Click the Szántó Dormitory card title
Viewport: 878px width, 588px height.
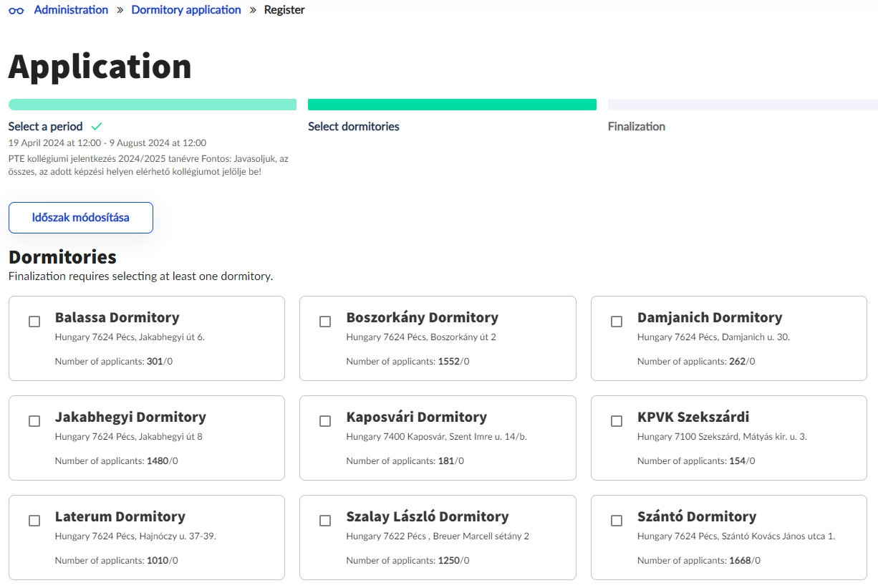tap(697, 516)
